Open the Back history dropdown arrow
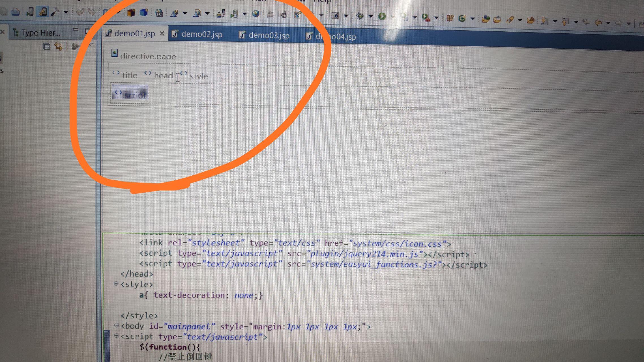The width and height of the screenshot is (644, 362). coord(608,23)
